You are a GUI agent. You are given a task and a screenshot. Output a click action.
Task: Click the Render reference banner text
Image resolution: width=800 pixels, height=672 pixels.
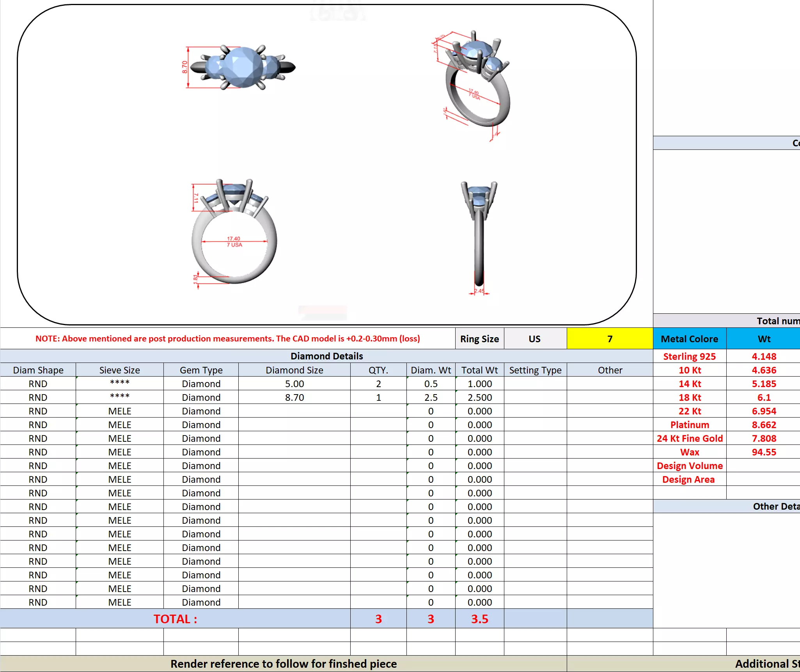click(x=284, y=664)
